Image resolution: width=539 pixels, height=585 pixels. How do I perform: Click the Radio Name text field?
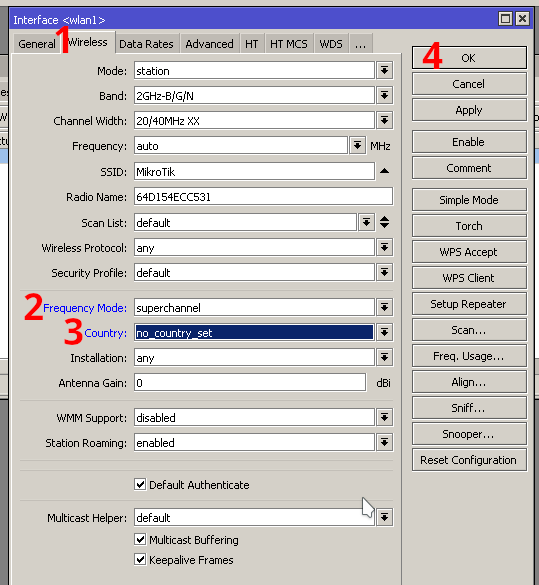coord(263,197)
